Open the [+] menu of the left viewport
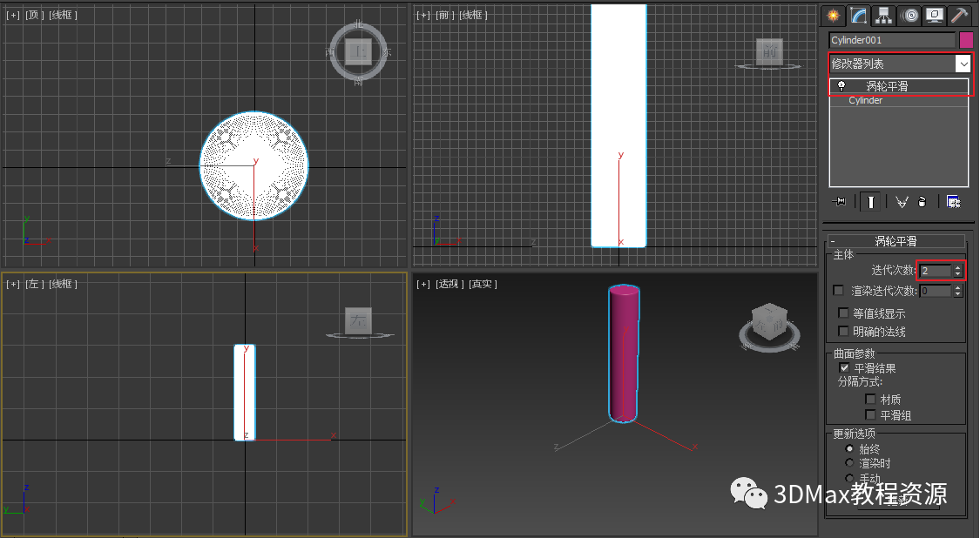Image resolution: width=980 pixels, height=538 pixels. click(x=13, y=285)
